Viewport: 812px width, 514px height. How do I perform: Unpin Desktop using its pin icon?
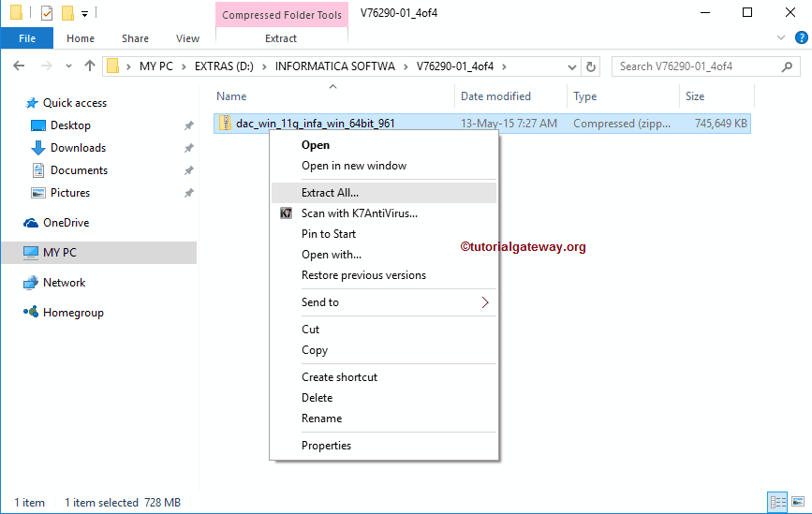(189, 125)
